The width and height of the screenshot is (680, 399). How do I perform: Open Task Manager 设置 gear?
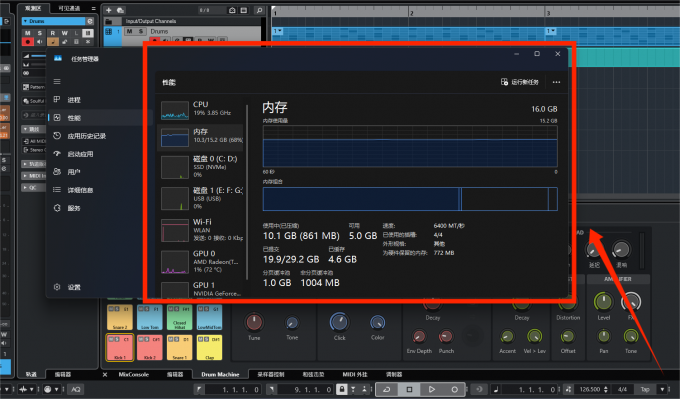pyautogui.click(x=57, y=287)
